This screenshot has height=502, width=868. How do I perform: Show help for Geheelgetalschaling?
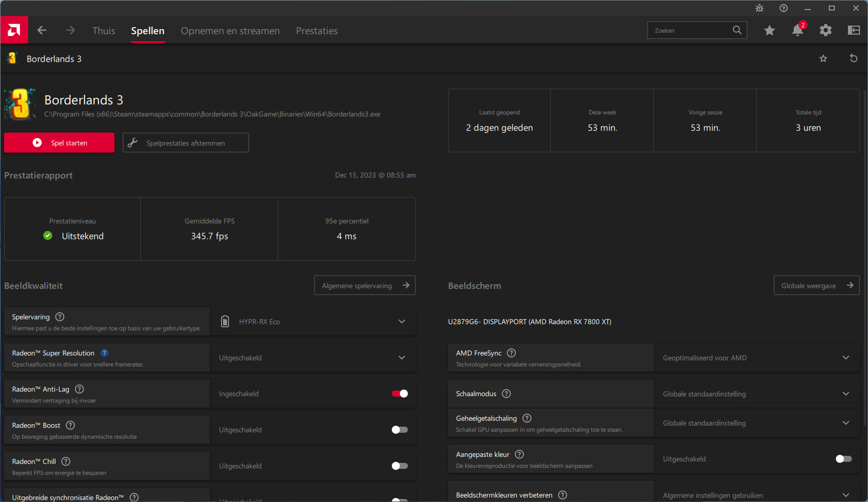coord(527,418)
